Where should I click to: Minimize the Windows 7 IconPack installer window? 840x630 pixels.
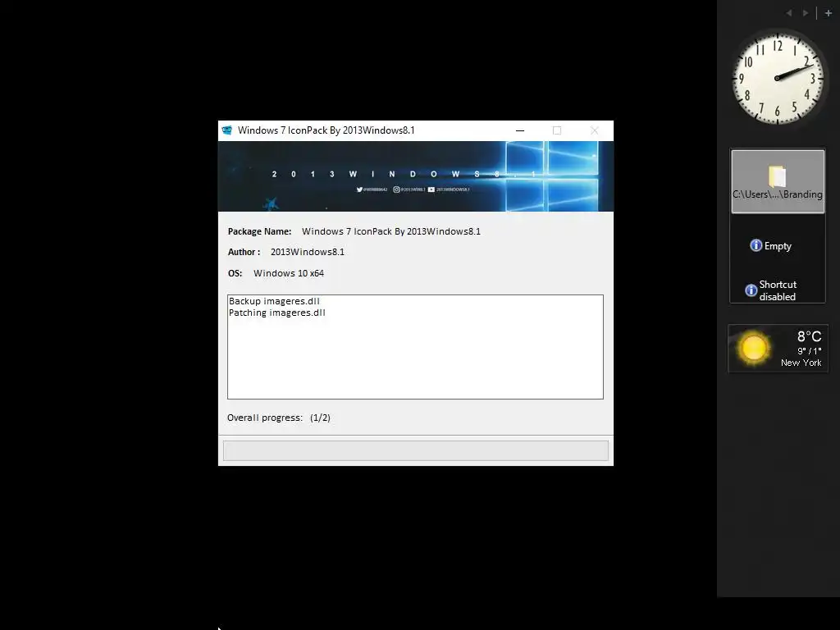pyautogui.click(x=519, y=130)
